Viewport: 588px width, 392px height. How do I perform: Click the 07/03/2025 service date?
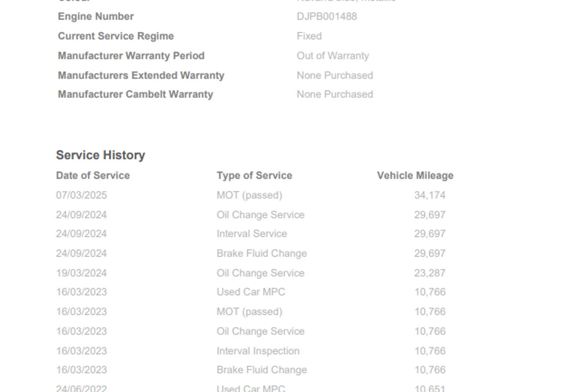pyautogui.click(x=81, y=195)
